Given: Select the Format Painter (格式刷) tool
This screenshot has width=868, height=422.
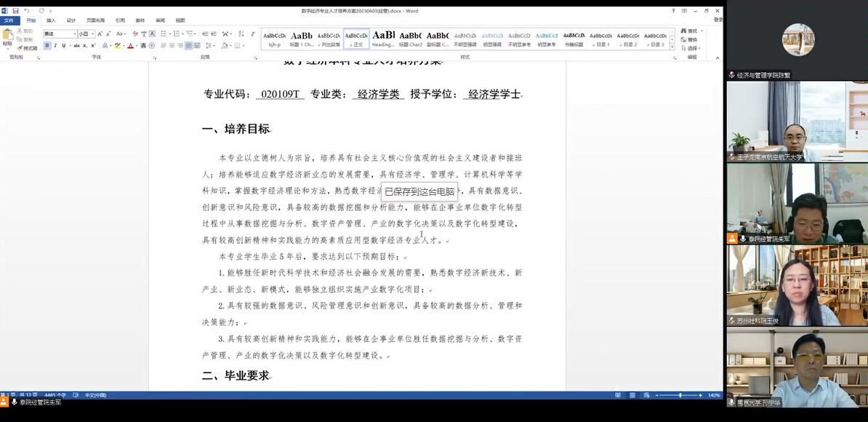Looking at the screenshot, I should pyautogui.click(x=29, y=48).
